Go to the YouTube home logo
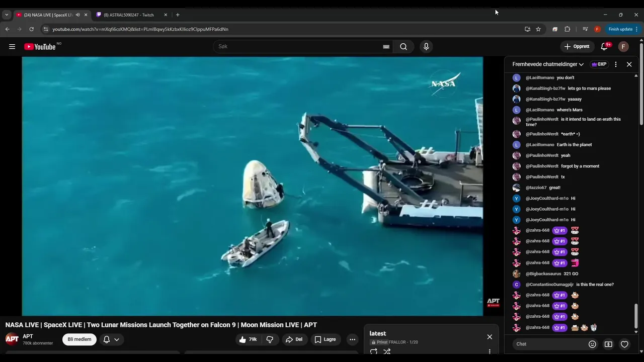This screenshot has height=362, width=644. [40, 47]
